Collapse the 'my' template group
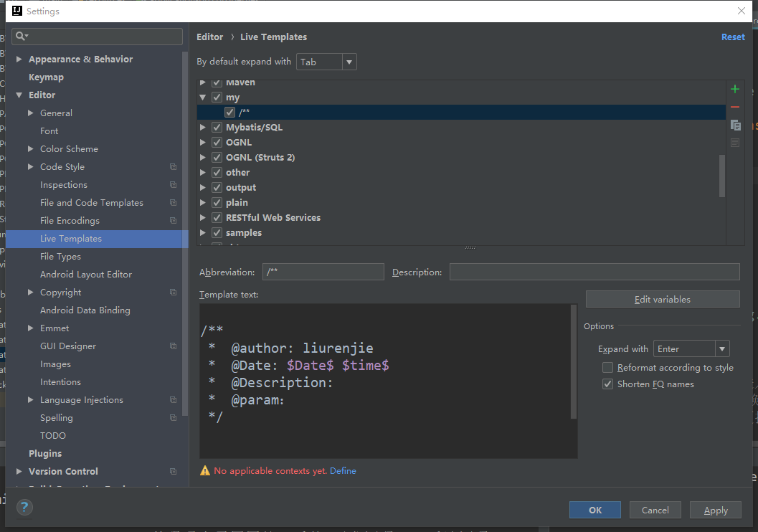The width and height of the screenshot is (758, 532). click(203, 97)
